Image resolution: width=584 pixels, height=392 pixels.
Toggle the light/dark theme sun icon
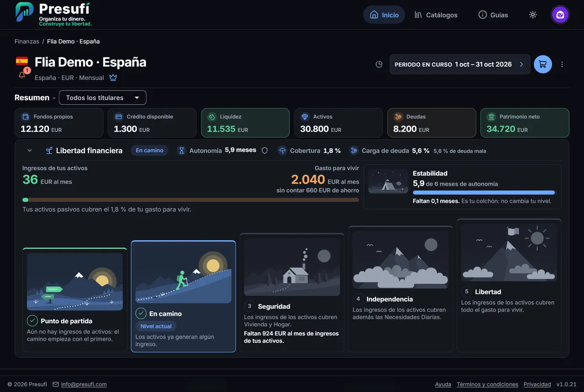[533, 15]
